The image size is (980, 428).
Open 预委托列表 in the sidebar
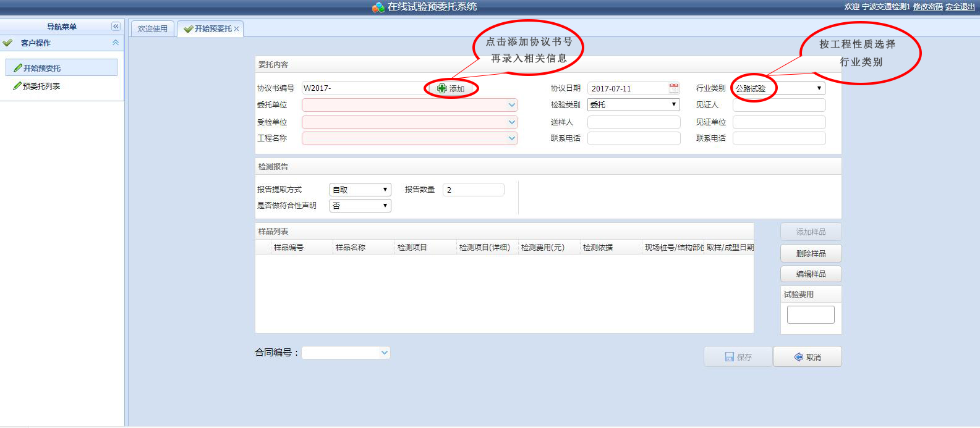[x=41, y=86]
